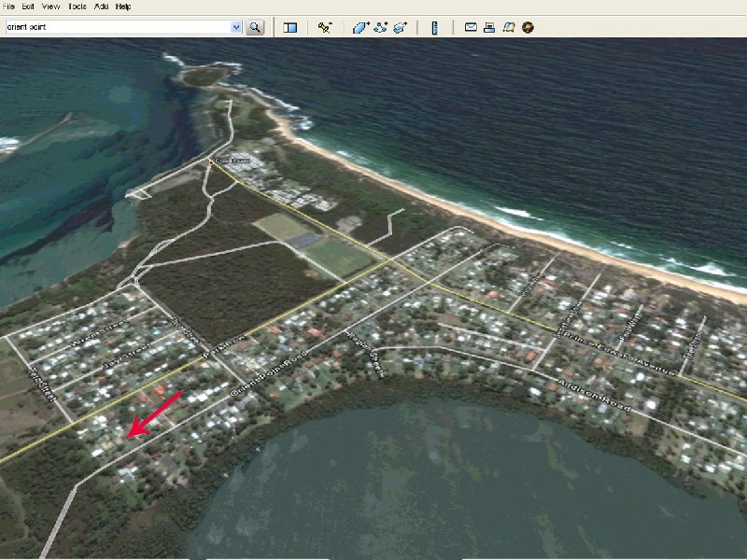Toggle the sidebar panel visibility
The image size is (747, 560).
pos(289,27)
